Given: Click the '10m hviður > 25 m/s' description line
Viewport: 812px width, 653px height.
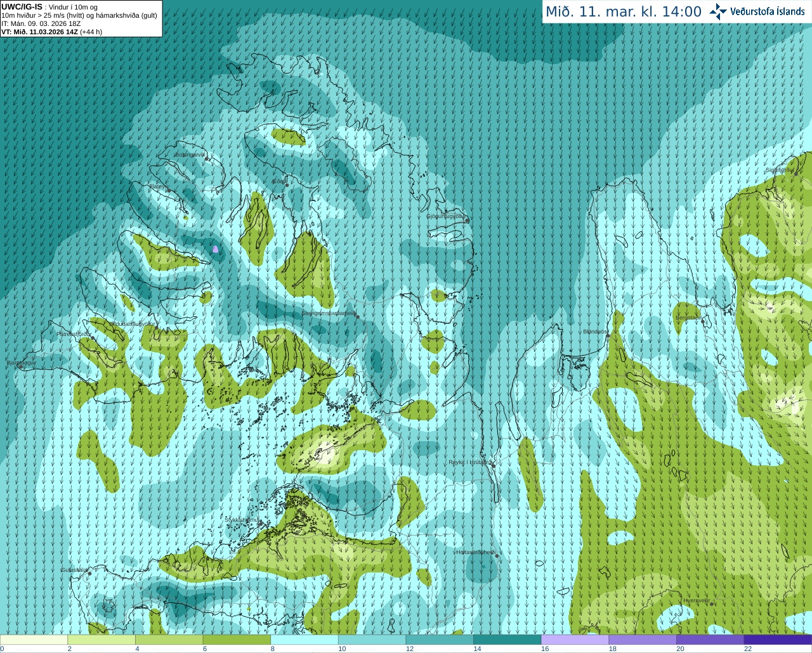Looking at the screenshot, I should pos(79,15).
